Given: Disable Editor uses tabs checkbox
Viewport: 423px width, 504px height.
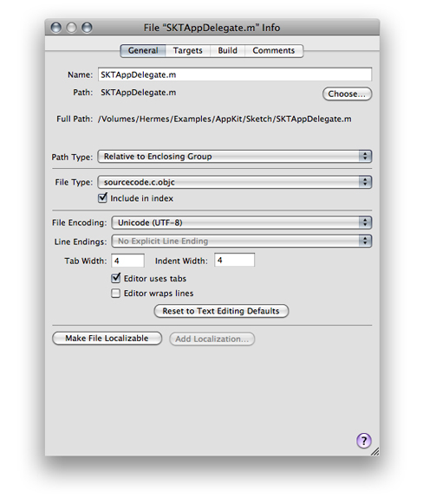Looking at the screenshot, I should click(x=116, y=278).
